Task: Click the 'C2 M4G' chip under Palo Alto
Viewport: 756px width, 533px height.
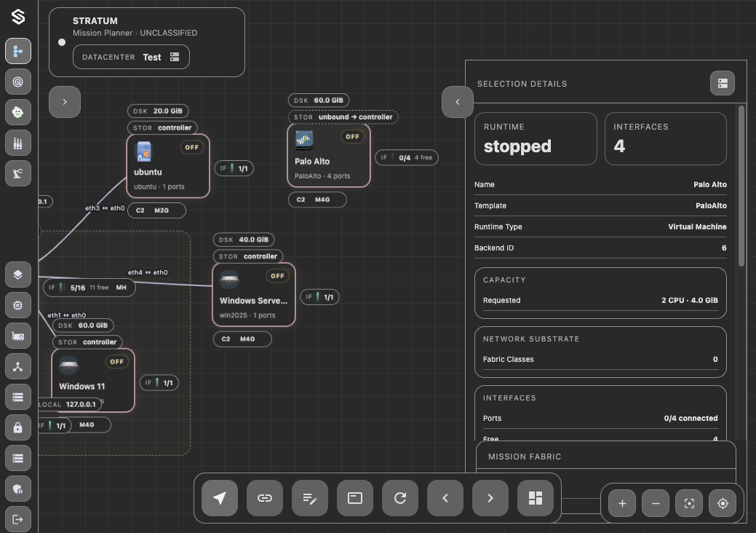Action: [x=317, y=200]
